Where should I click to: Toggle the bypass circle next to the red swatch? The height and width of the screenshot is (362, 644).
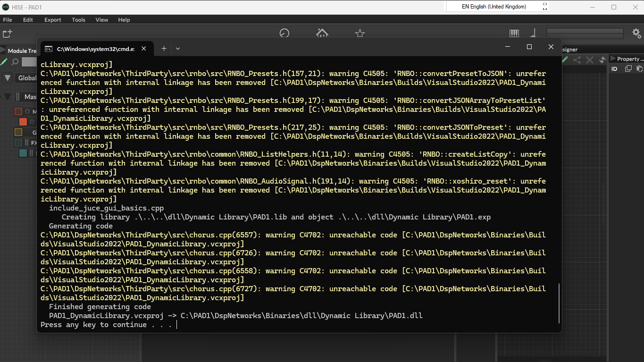27,111
